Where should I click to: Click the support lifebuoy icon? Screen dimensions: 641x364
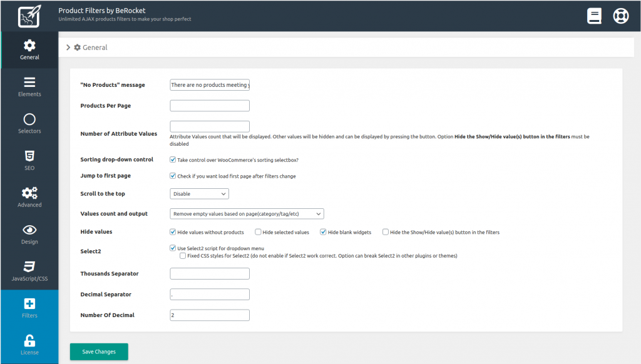620,16
